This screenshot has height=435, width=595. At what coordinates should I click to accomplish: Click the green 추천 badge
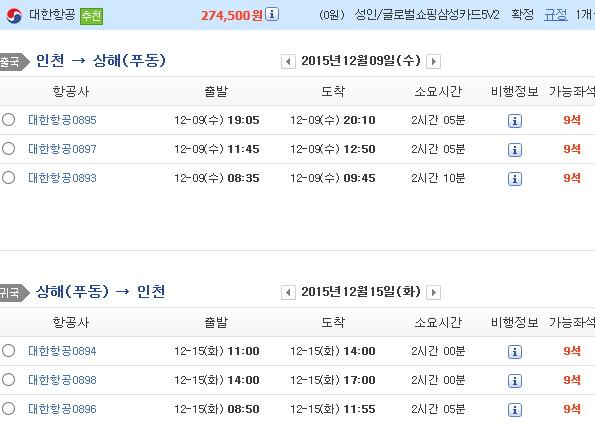(91, 16)
